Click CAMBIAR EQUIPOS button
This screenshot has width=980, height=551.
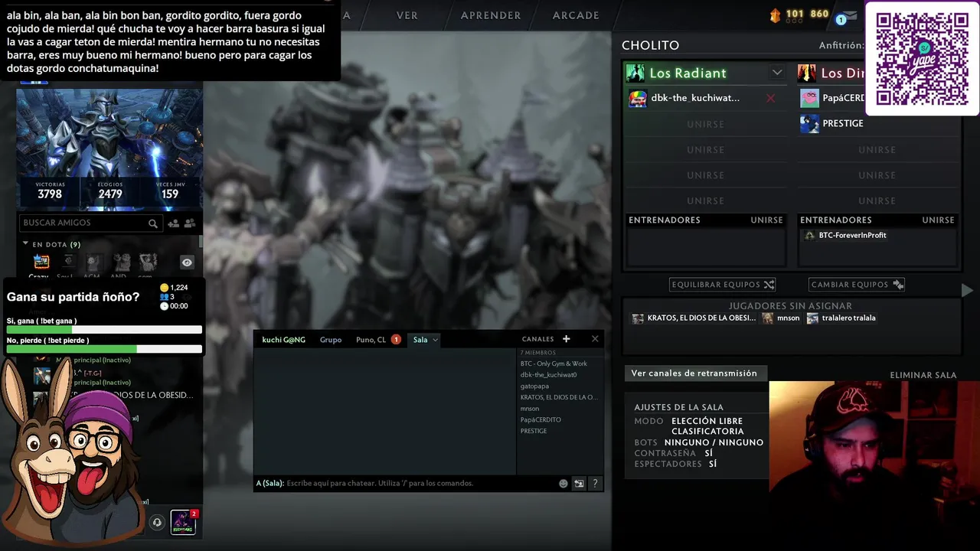pos(857,285)
